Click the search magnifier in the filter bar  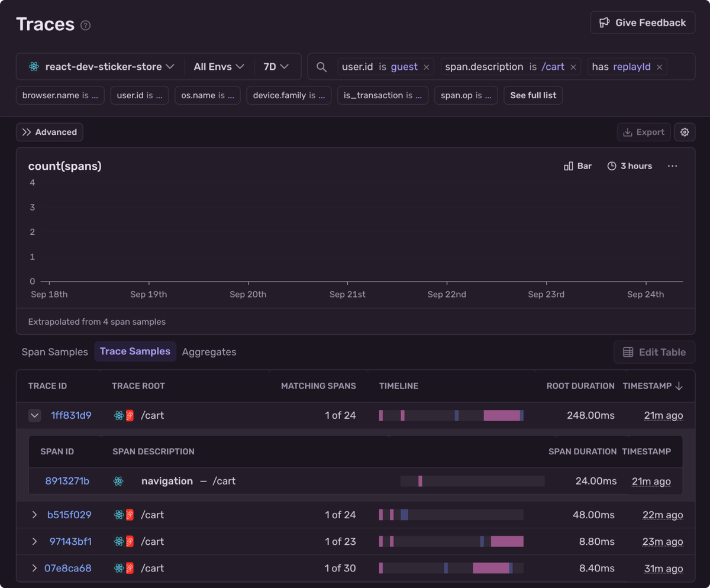tap(321, 67)
